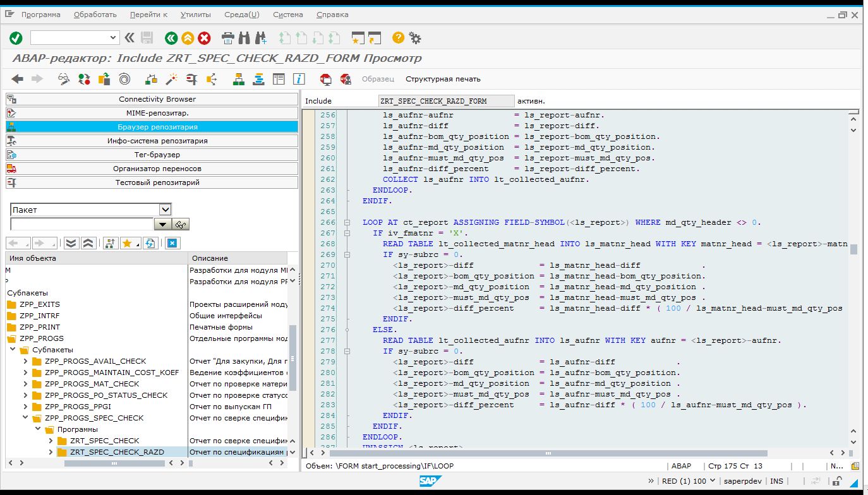Click Структурная печать button
The width and height of the screenshot is (868, 495).
(x=443, y=79)
